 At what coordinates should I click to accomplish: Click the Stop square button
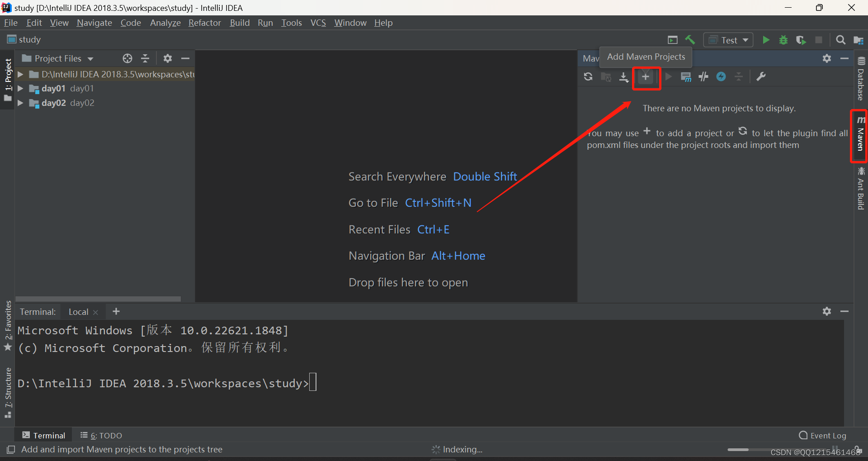pos(819,40)
